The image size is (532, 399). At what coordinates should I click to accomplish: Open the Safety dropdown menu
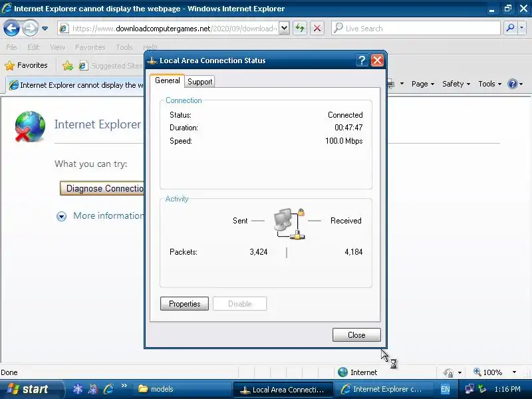pyautogui.click(x=456, y=84)
